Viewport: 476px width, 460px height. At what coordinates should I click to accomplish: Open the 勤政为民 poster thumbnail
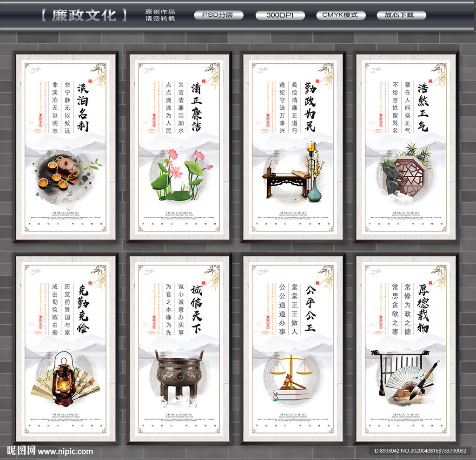(x=293, y=147)
